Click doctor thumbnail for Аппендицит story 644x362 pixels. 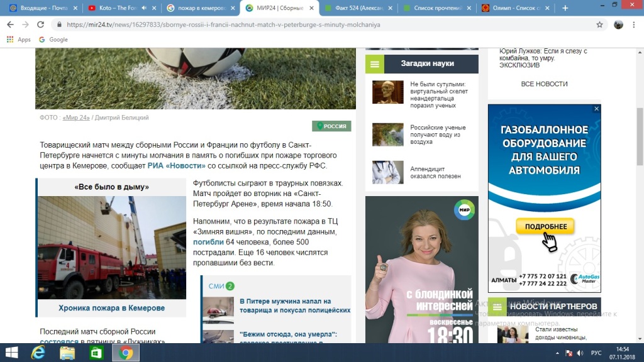(387, 172)
